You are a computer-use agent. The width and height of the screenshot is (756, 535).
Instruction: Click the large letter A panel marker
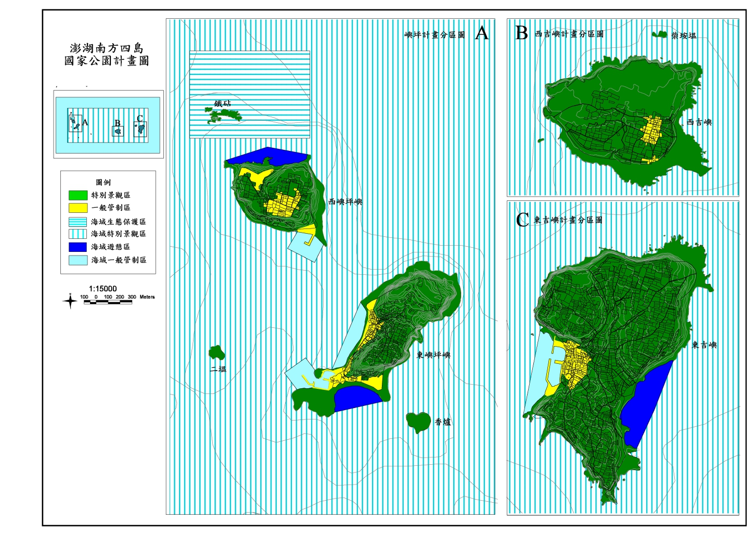pos(482,33)
